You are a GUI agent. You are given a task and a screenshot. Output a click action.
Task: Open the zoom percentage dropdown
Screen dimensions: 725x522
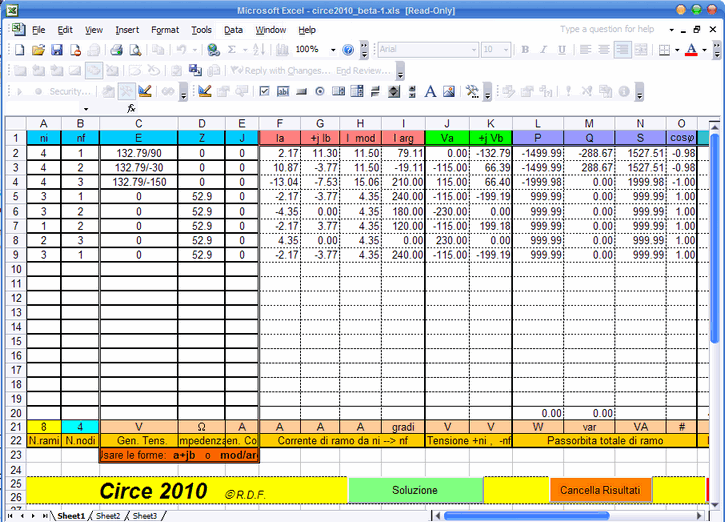point(333,49)
